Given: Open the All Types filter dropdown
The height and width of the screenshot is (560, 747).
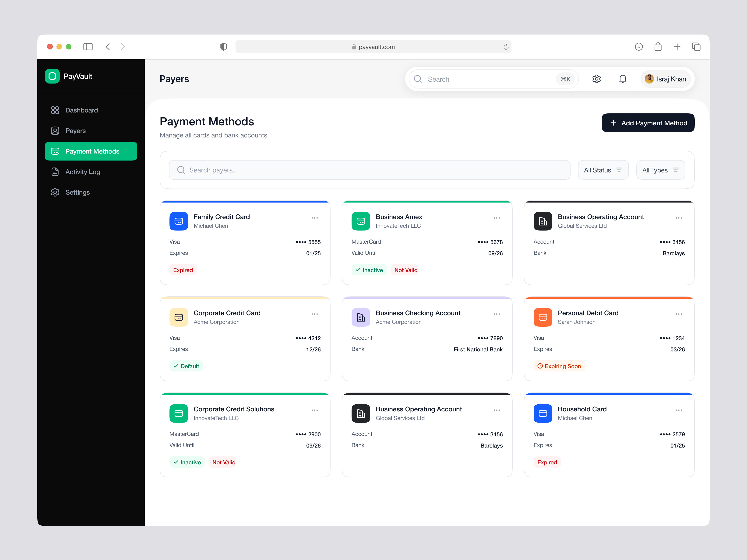Looking at the screenshot, I should click(661, 170).
